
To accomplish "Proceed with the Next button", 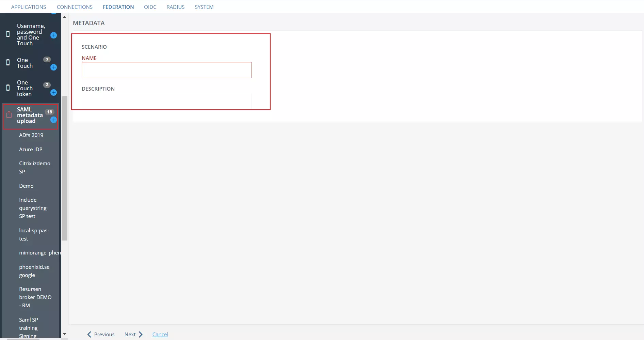I will 133,335.
